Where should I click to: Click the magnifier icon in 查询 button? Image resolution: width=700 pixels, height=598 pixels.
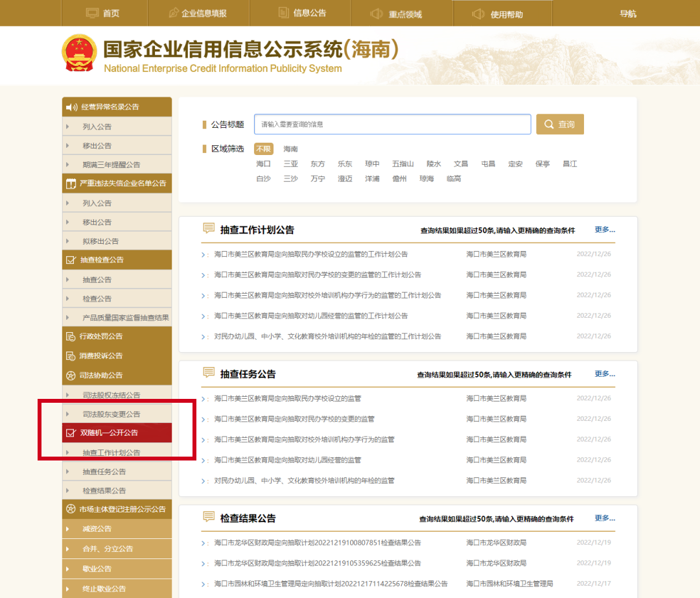point(549,124)
